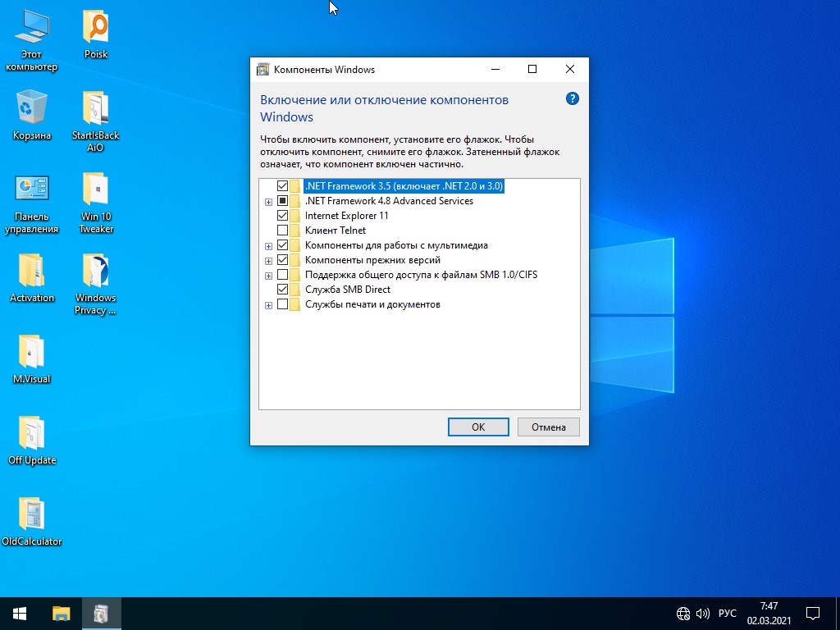Click the Компоненты Windows taskbar button
Viewport: 840px width, 630px height.
101,614
